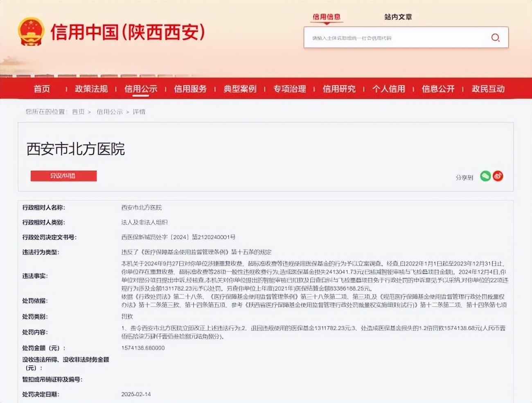Open the 信用公示 nav item

pyautogui.click(x=141, y=89)
